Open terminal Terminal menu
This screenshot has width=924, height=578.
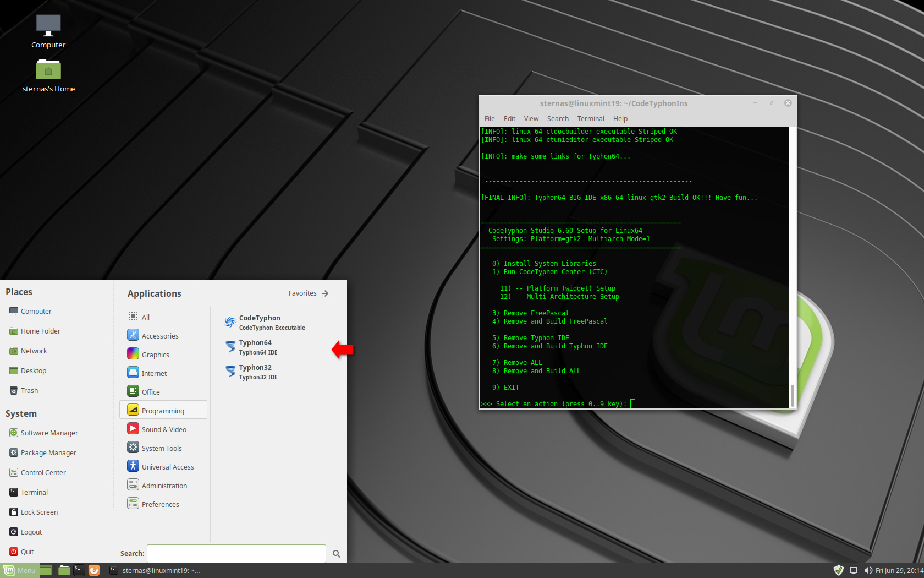pos(591,118)
